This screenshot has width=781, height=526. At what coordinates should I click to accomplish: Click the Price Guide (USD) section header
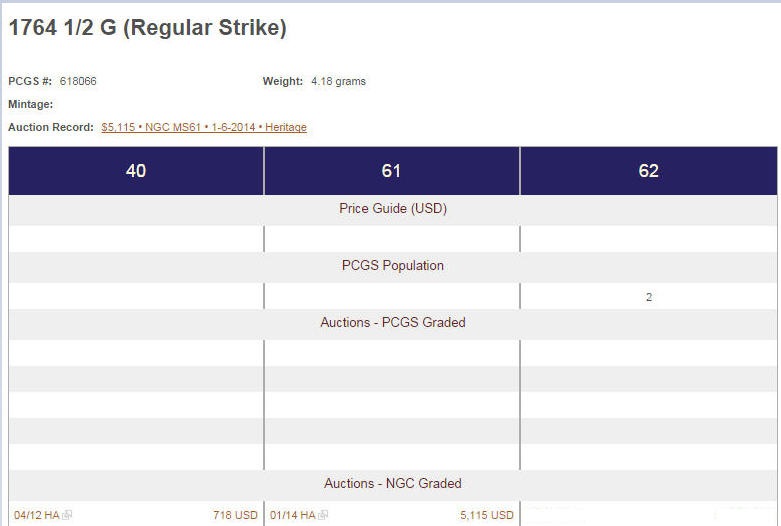tap(392, 209)
